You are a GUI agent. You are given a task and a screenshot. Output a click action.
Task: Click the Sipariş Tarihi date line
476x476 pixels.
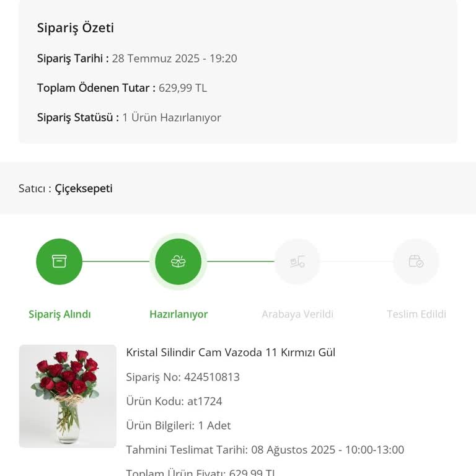137,58
